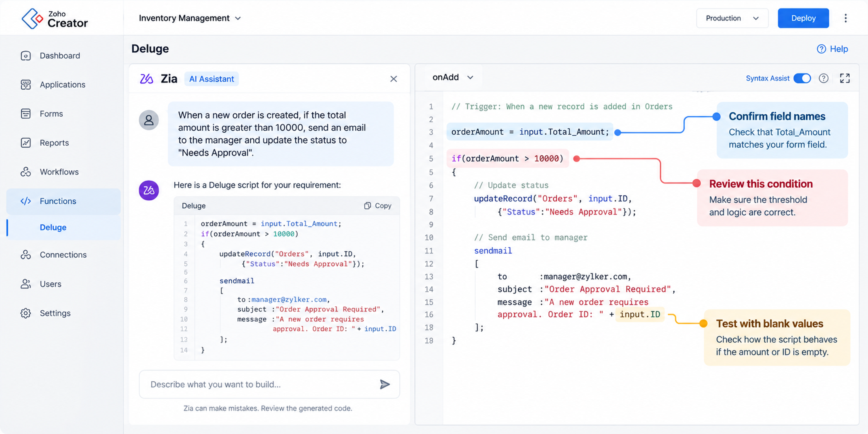Viewport: 868px width, 434px height.
Task: Click the Connections sidebar icon
Action: click(x=26, y=255)
